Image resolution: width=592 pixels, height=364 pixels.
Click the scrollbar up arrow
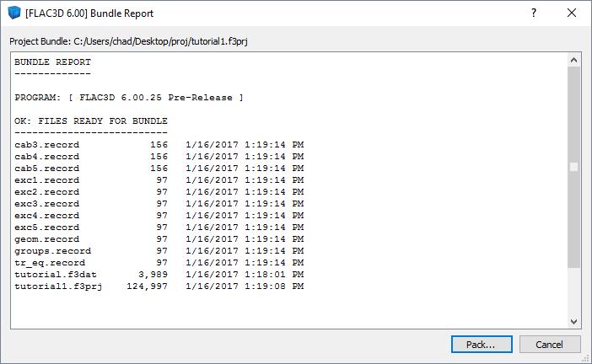(x=574, y=60)
